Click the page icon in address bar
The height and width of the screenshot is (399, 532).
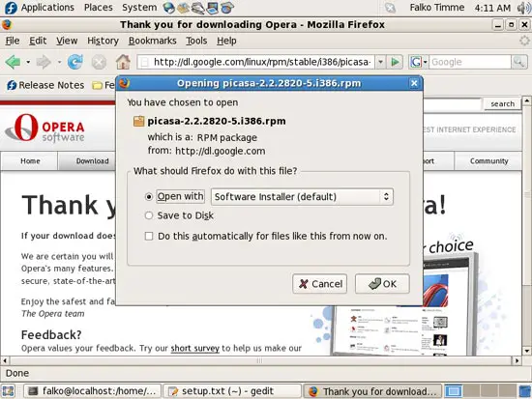point(145,62)
